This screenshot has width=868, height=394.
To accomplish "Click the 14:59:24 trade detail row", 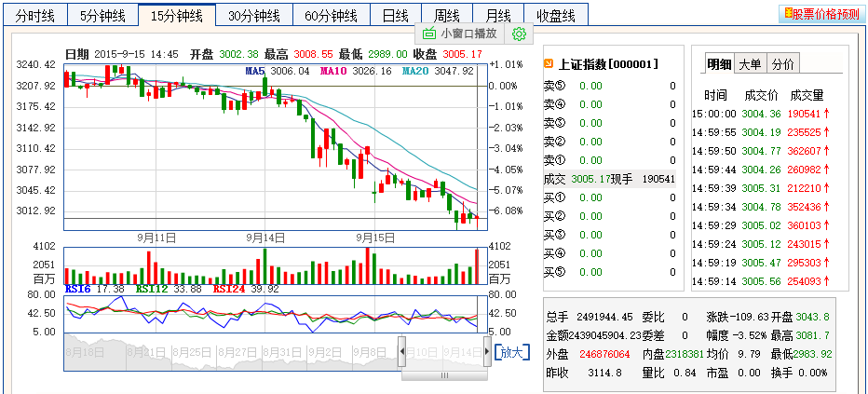I will pyautogui.click(x=761, y=244).
